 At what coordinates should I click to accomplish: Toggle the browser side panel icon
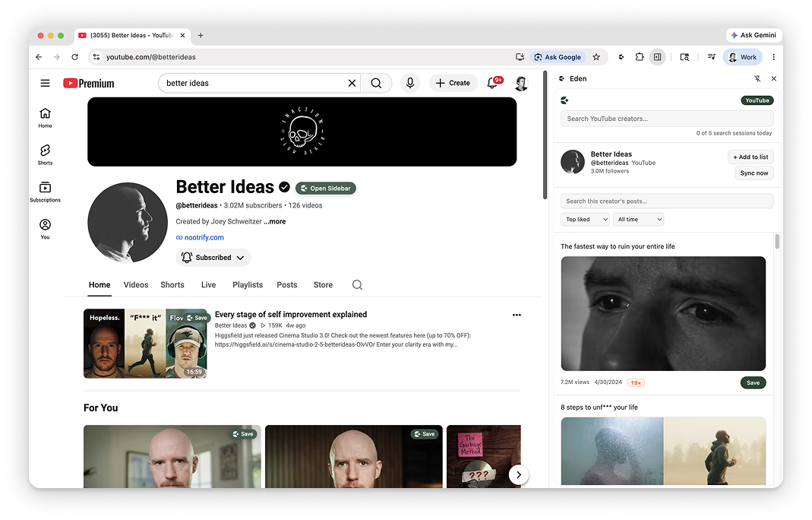click(x=657, y=57)
